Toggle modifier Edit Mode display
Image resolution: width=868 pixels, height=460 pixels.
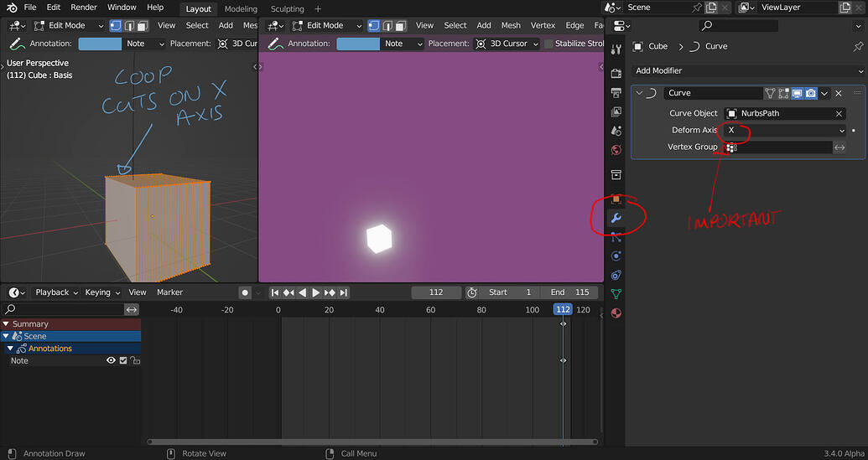pyautogui.click(x=783, y=94)
